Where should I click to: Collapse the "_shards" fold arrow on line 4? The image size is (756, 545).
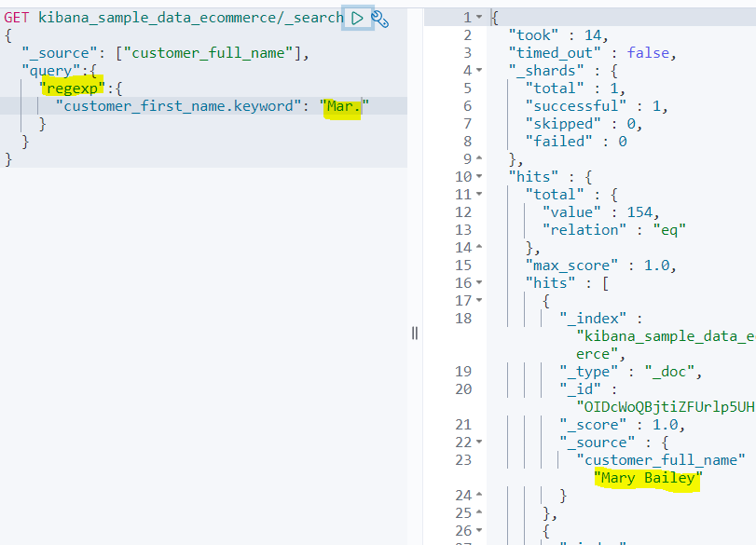click(x=479, y=71)
